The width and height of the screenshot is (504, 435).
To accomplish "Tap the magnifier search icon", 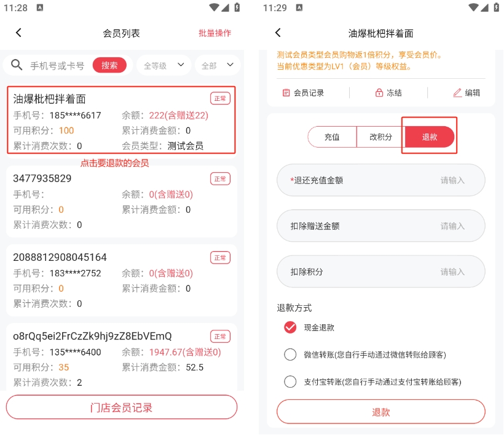I will click(17, 65).
